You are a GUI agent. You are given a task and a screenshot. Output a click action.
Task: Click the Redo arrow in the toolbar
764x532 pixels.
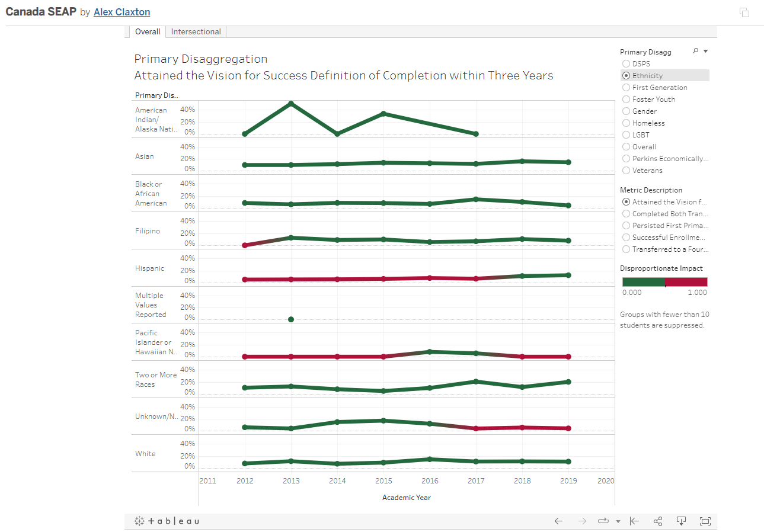(x=582, y=521)
